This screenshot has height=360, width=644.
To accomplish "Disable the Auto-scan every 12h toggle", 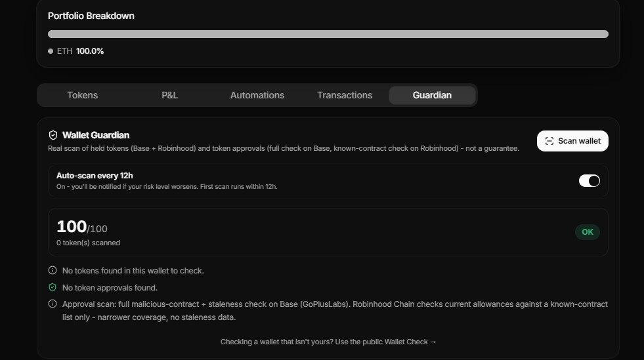I will [x=590, y=181].
